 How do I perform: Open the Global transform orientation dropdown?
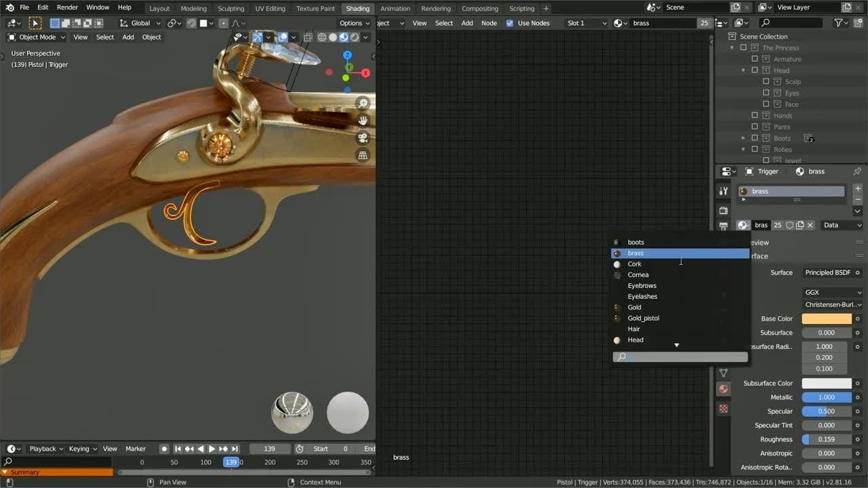pos(140,22)
